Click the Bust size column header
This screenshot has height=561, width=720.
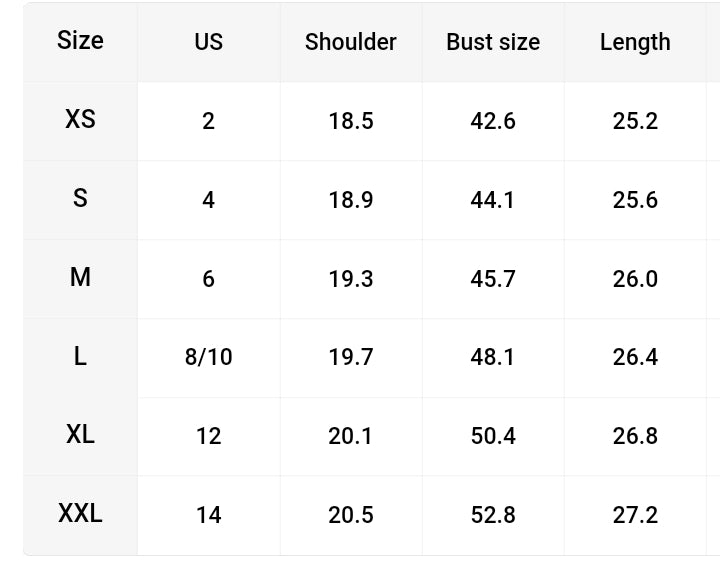click(x=493, y=42)
